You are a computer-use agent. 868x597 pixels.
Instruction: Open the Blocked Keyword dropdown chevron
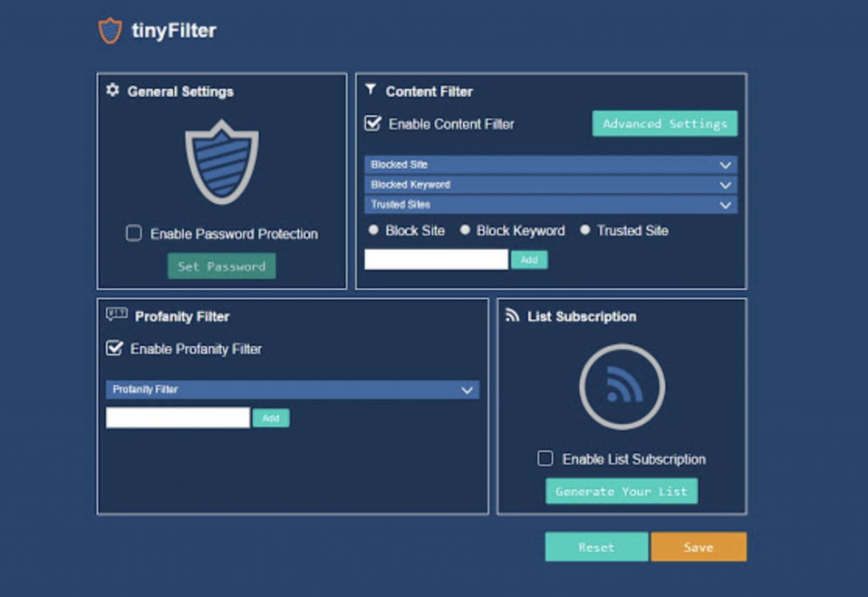(726, 185)
